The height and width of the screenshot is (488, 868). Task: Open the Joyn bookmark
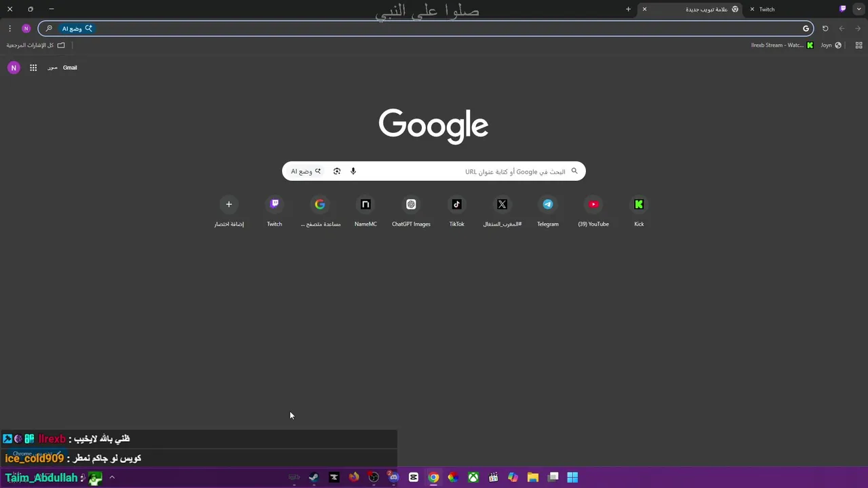[831, 45]
